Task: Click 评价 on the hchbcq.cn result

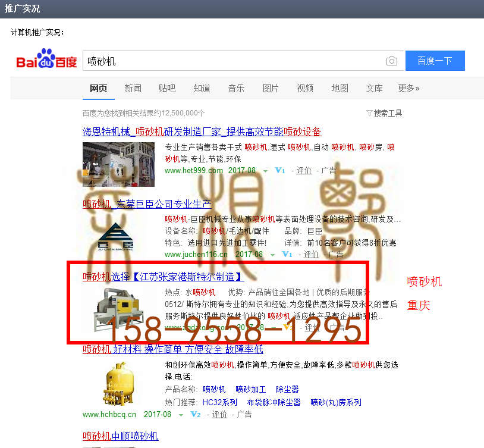Action: [x=219, y=414]
